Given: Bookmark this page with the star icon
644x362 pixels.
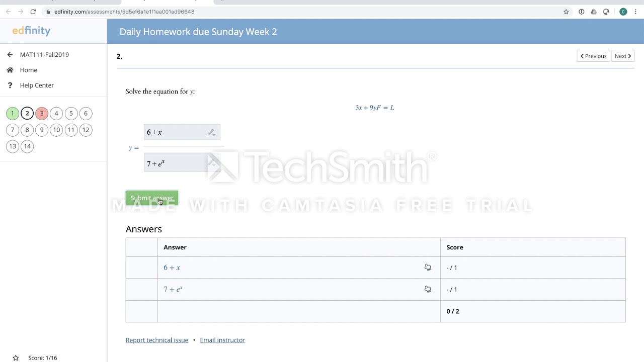Looking at the screenshot, I should click(x=566, y=12).
